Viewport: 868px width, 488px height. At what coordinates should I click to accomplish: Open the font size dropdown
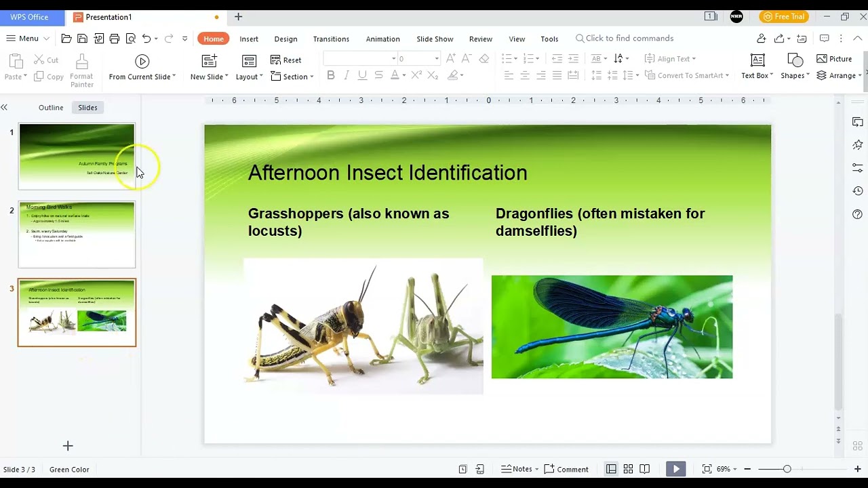pos(437,59)
